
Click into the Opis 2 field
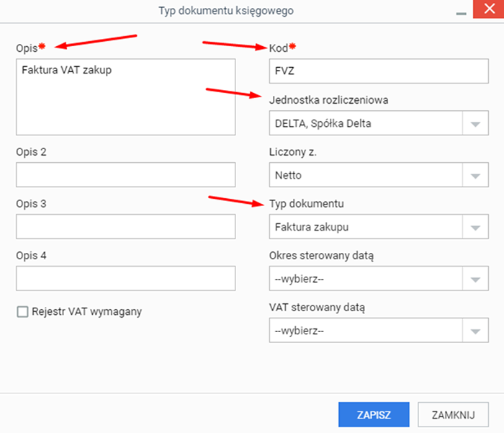point(126,174)
